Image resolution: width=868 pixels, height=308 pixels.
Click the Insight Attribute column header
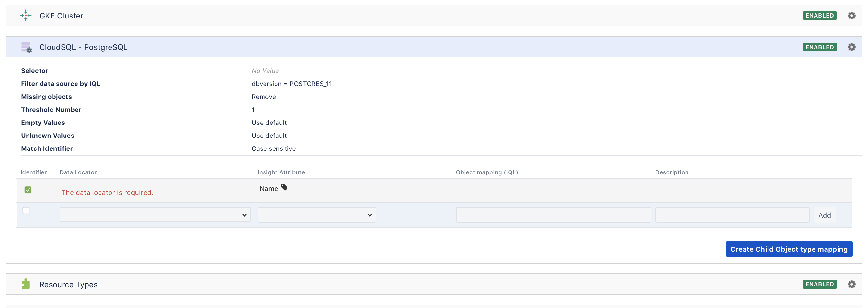pos(281,172)
